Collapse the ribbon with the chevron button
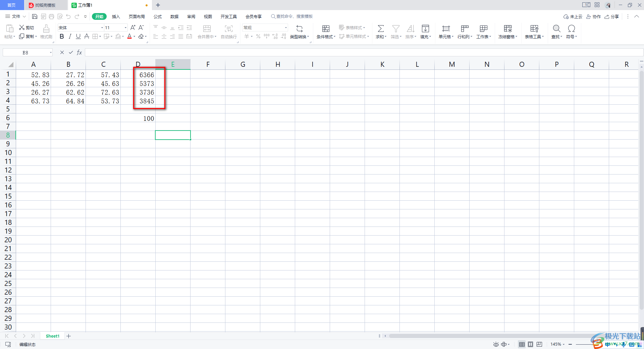Image resolution: width=644 pixels, height=349 pixels. tap(637, 16)
